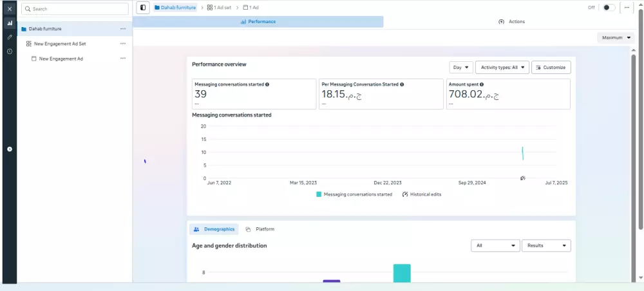Open the clock history icon in sidebar
Viewport: 644px width, 291px height.
[10, 52]
